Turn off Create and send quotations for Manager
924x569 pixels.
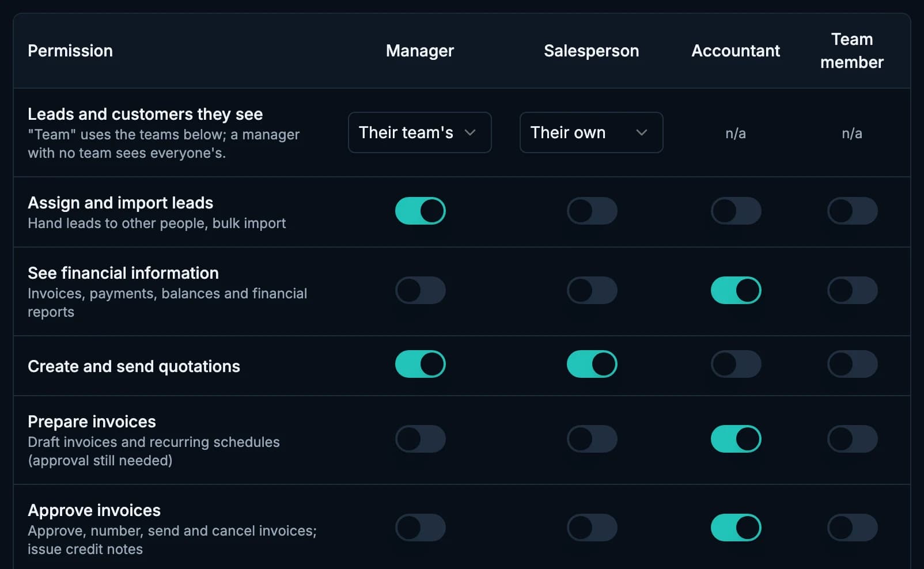(x=420, y=364)
